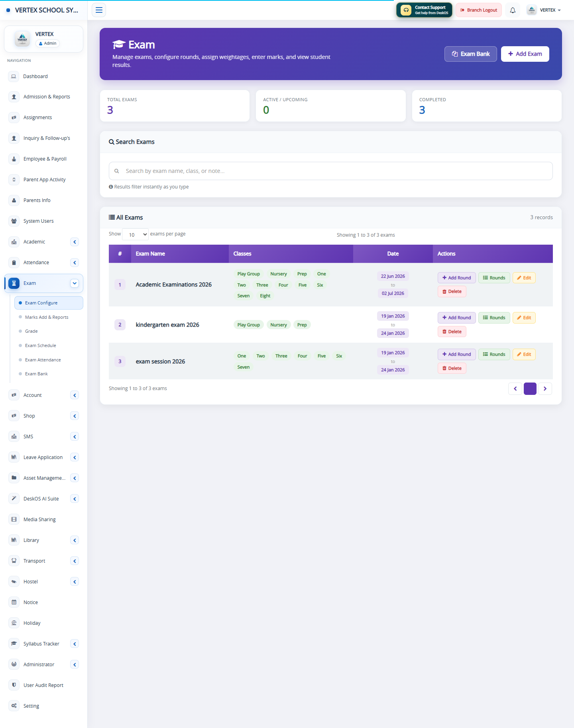Open Grade submenu item
This screenshot has width=574, height=728.
tap(31, 331)
